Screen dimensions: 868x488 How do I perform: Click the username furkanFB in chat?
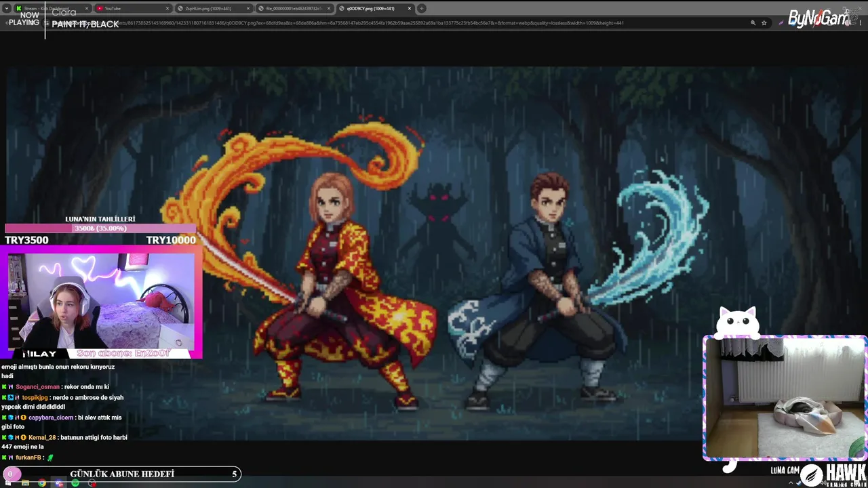pyautogui.click(x=28, y=458)
